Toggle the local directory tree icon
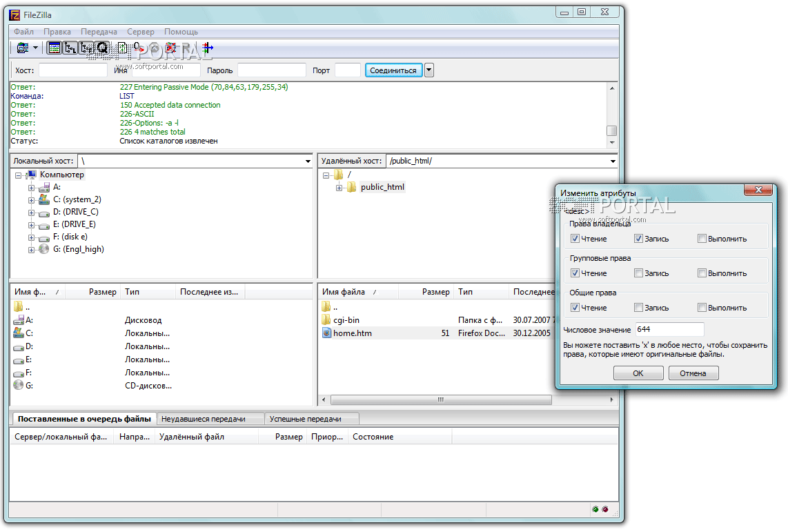The image size is (788, 532). (70, 48)
